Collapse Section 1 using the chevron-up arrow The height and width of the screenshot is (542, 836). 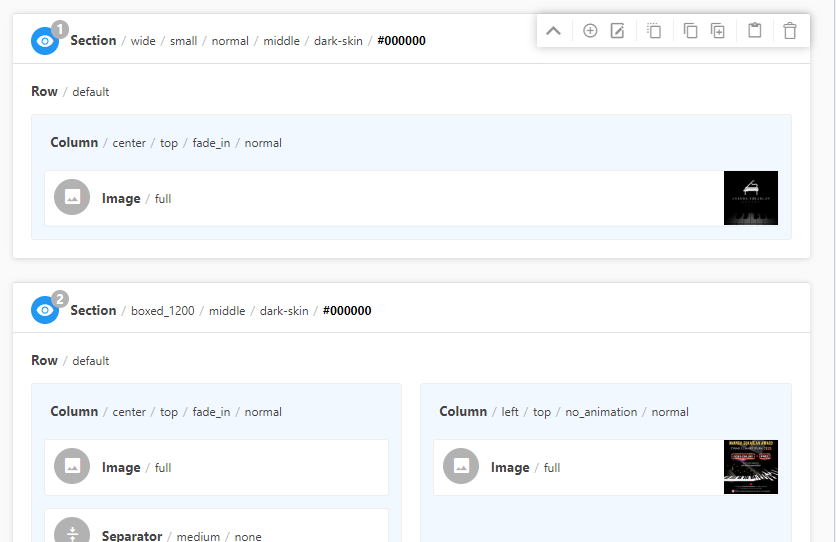click(x=553, y=31)
